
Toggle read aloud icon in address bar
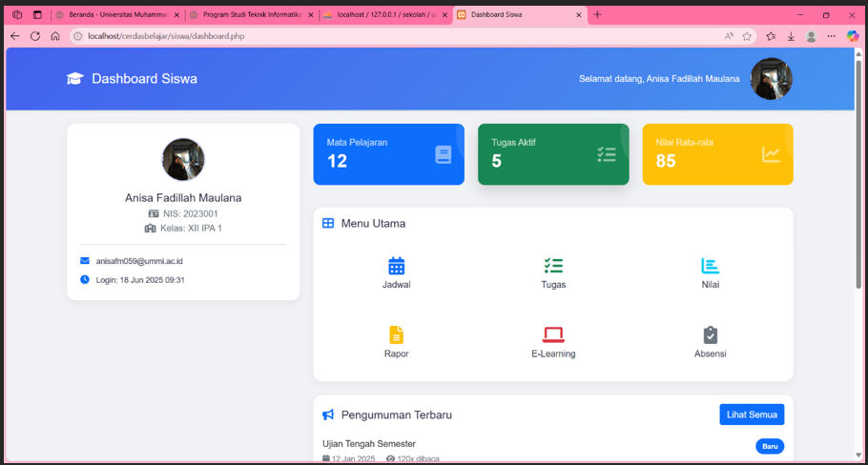coord(729,36)
